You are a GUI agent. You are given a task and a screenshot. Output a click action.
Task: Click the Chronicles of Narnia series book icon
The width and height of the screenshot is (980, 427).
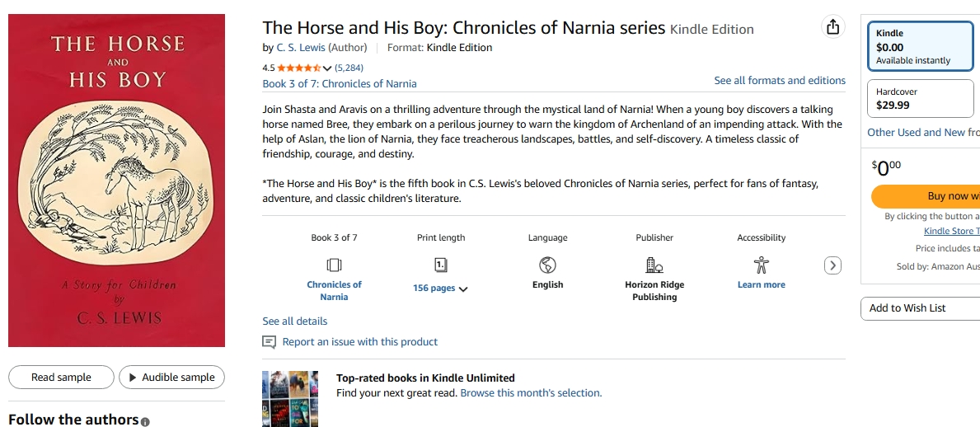pyautogui.click(x=334, y=265)
